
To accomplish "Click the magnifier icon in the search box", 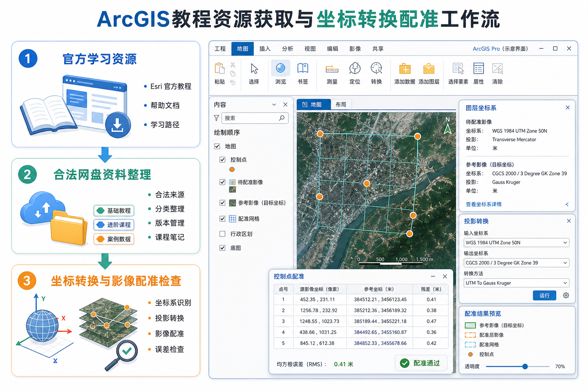I will click(282, 118).
